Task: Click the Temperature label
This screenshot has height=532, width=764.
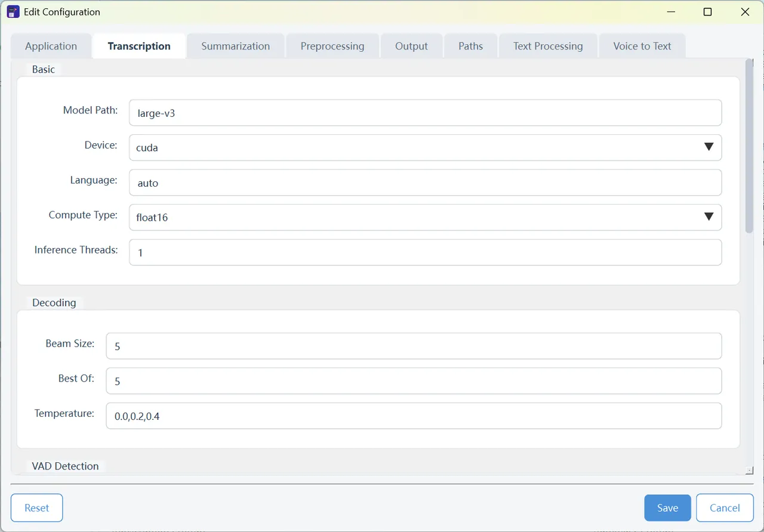Action: click(64, 413)
